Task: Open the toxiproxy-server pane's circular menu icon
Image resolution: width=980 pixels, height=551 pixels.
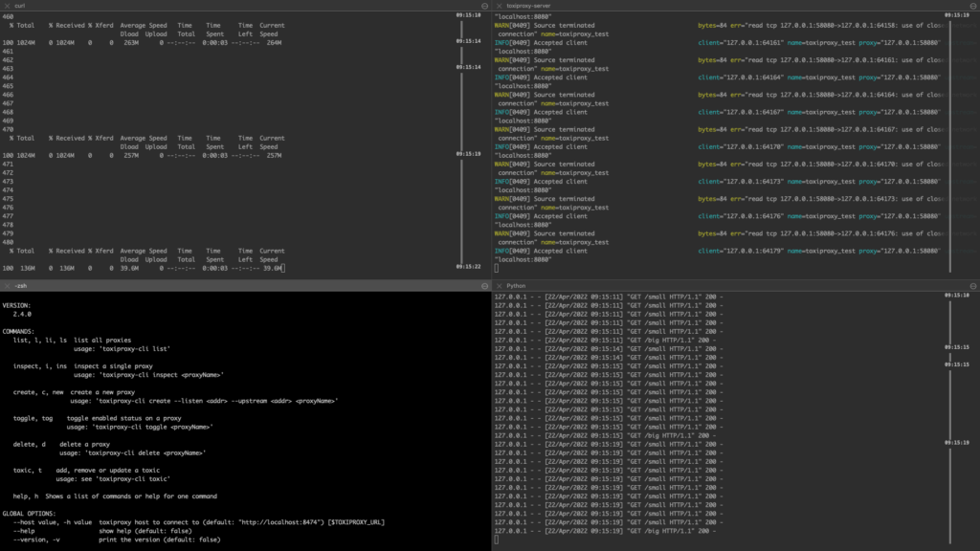Action: (x=973, y=6)
